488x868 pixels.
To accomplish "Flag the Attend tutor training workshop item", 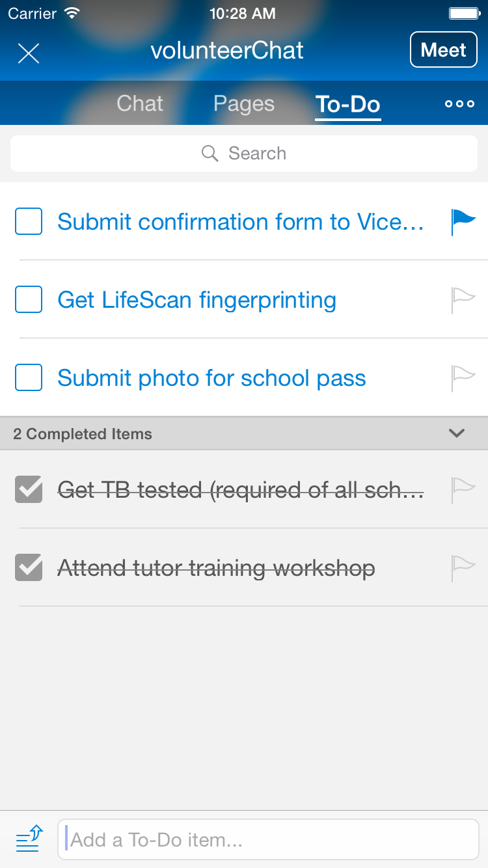I will [463, 568].
